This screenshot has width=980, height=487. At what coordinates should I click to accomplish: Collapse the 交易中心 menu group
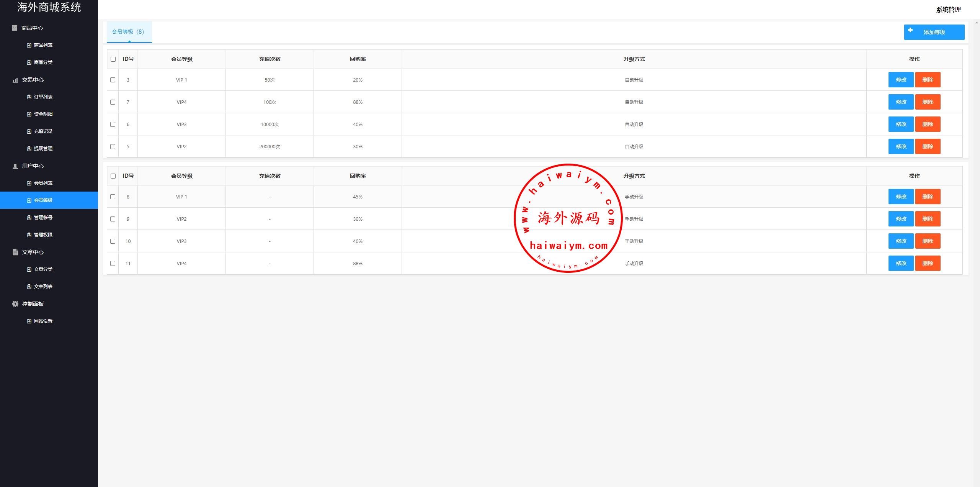(33, 80)
